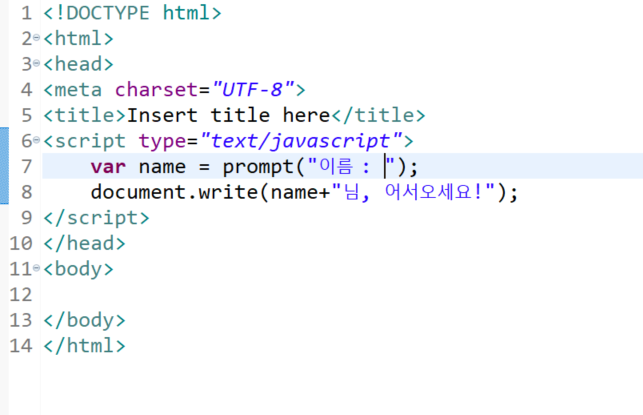The height and width of the screenshot is (415, 643).
Task: Click the 'charset' attribute name
Action: tap(156, 89)
